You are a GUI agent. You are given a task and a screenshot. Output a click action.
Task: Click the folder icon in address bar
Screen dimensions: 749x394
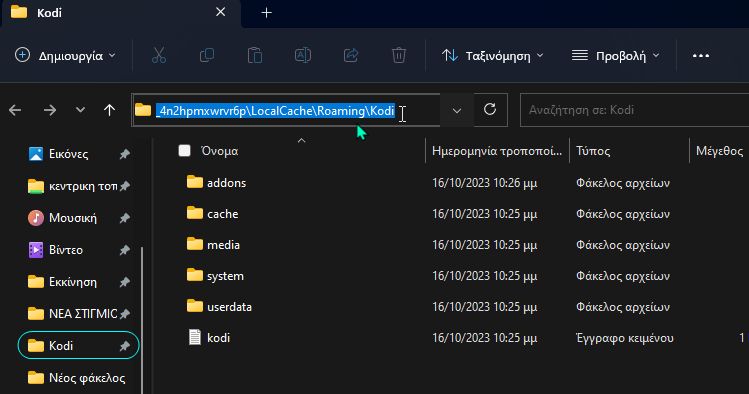click(143, 110)
